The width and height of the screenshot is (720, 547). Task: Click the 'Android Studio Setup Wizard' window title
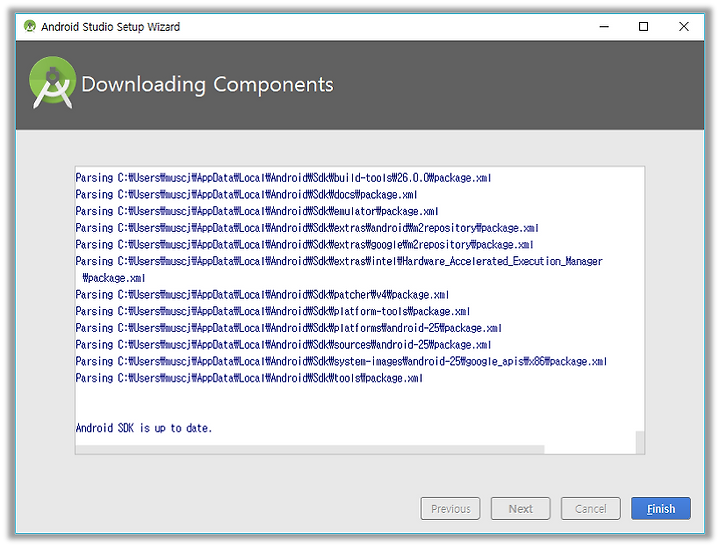[x=110, y=27]
